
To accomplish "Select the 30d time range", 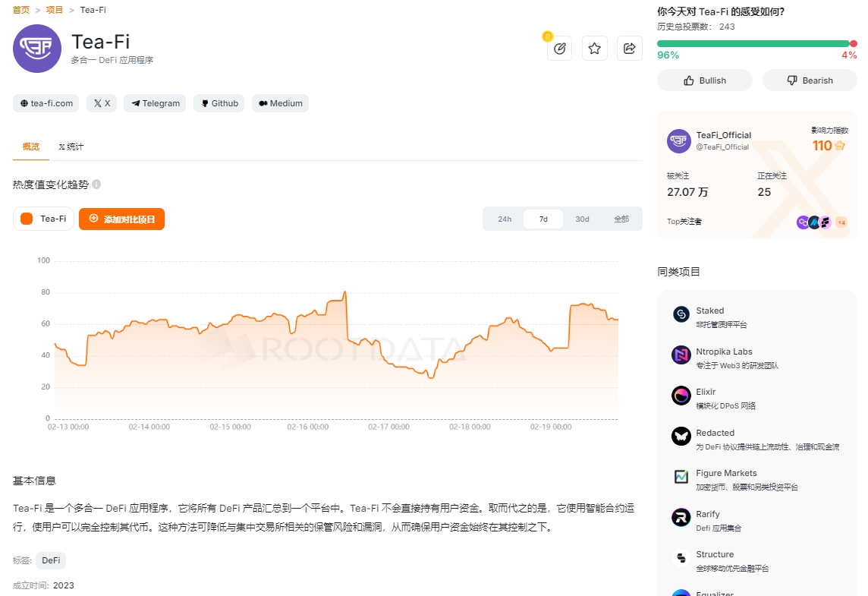I will [582, 219].
